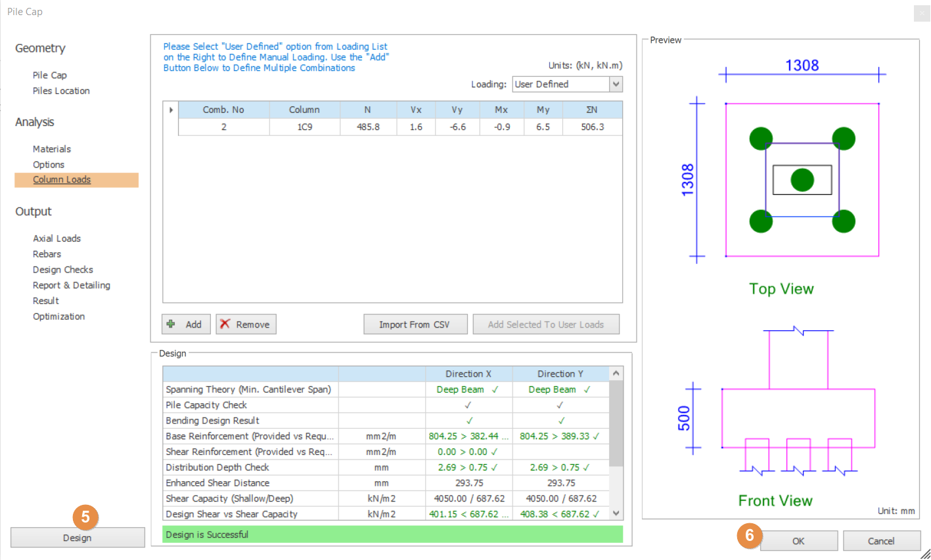Click the Design is Successful status bar
Screen dimensions: 931x560
click(x=392, y=534)
